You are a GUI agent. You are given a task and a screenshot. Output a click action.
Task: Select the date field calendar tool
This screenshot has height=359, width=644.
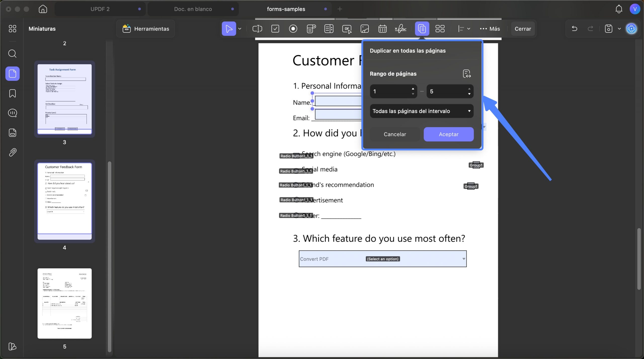tap(382, 29)
